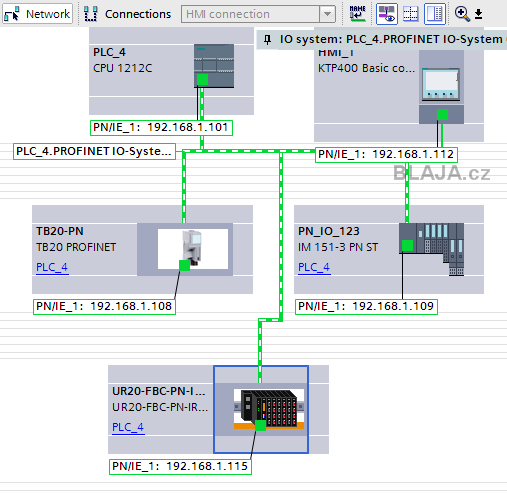Click the KTP400 Basic type text

click(366, 68)
